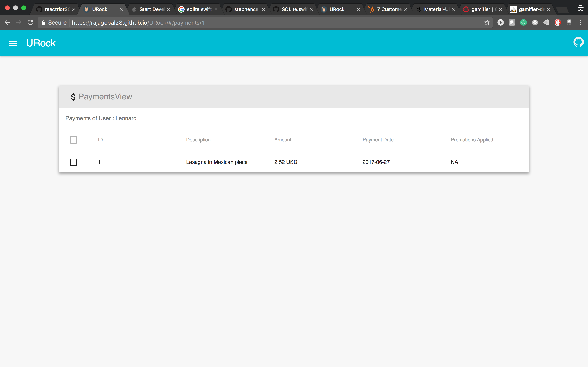Image resolution: width=588 pixels, height=367 pixels.
Task: Reload the current page
Action: pos(30,23)
